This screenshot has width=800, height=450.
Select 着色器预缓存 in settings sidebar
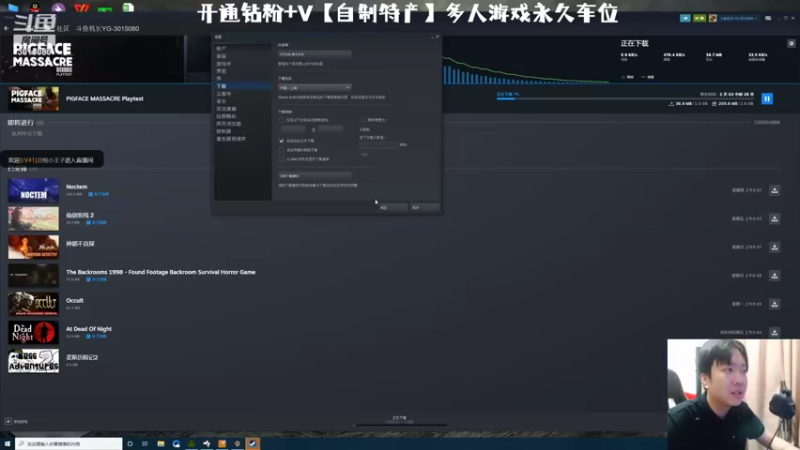(231, 139)
